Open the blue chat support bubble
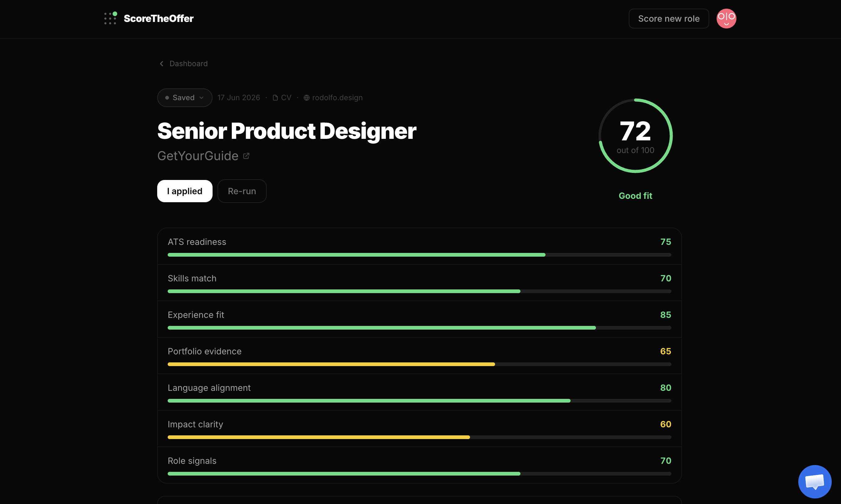This screenshot has width=841, height=504. [x=814, y=481]
